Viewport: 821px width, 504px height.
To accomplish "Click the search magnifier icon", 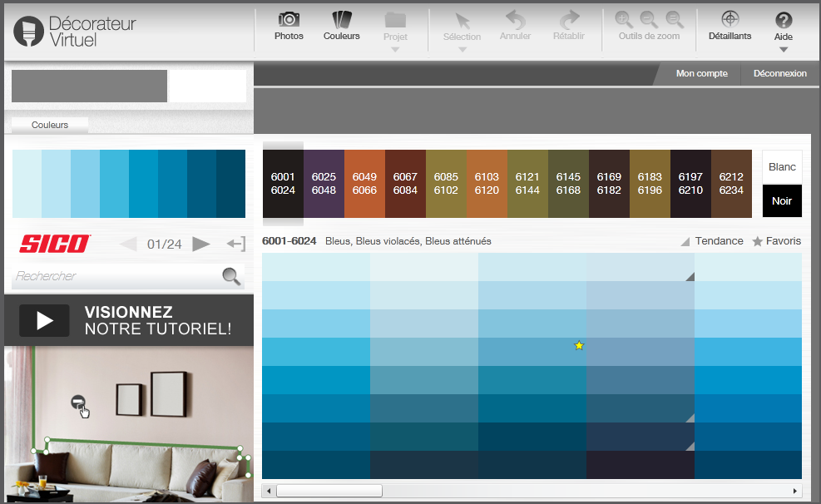I will pos(232,276).
